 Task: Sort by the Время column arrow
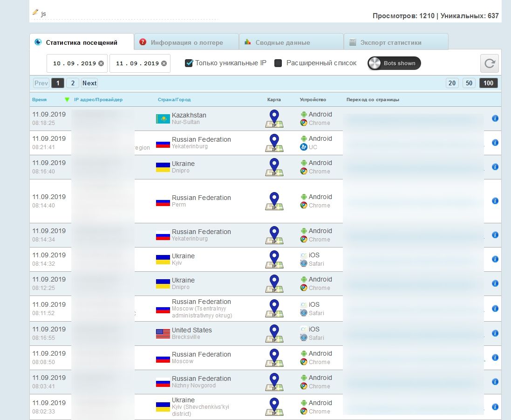pyautogui.click(x=67, y=99)
